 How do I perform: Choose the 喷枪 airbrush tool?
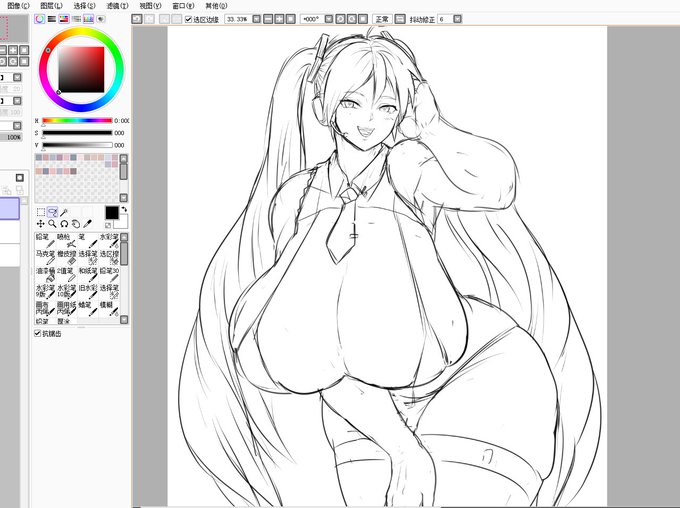tap(66, 240)
